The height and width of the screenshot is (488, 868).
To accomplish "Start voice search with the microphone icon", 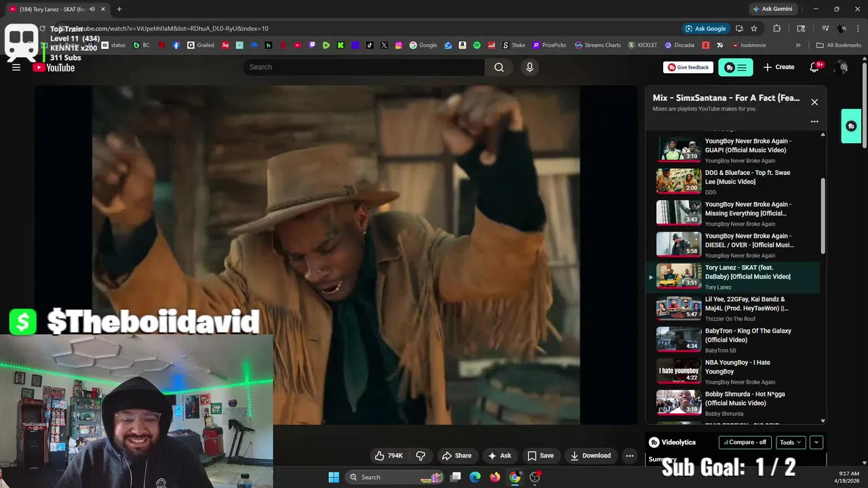I will click(x=530, y=67).
